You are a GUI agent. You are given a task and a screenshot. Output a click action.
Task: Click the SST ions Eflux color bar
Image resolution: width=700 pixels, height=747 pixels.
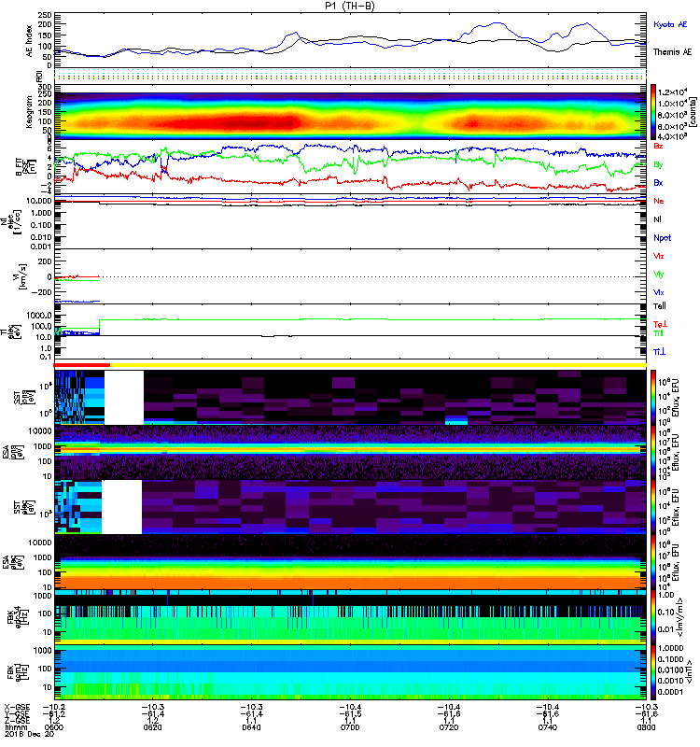coord(653,398)
